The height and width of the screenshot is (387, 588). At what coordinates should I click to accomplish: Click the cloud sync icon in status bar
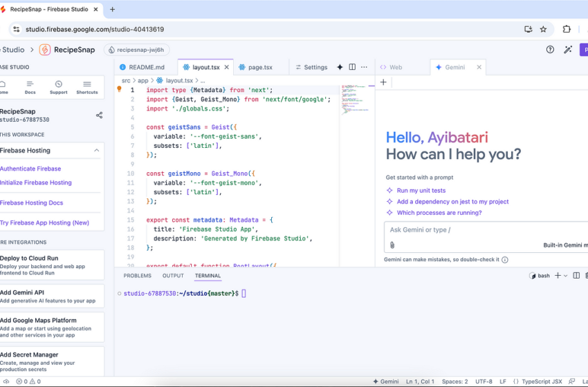click(x=6, y=381)
